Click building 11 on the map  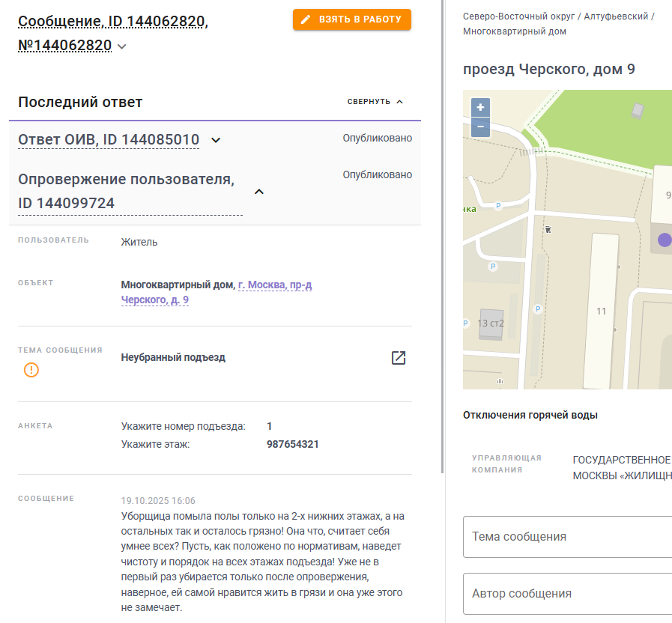[x=601, y=310]
